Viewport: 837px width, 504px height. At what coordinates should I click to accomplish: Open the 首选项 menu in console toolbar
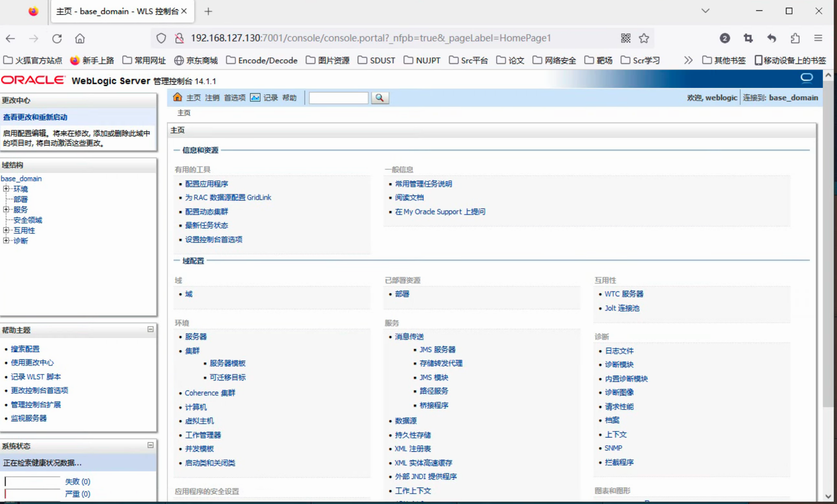point(235,98)
